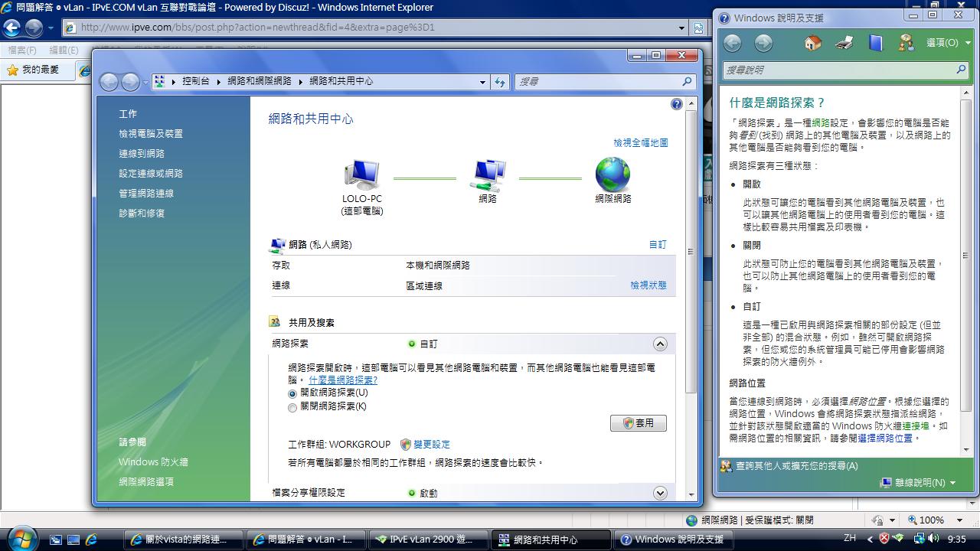This screenshot has height=551, width=980.
Task: Open the 離線說明(N) dropdown
Action: [918, 483]
